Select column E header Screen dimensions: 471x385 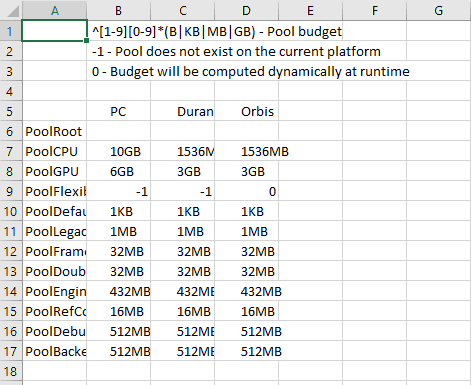point(310,10)
